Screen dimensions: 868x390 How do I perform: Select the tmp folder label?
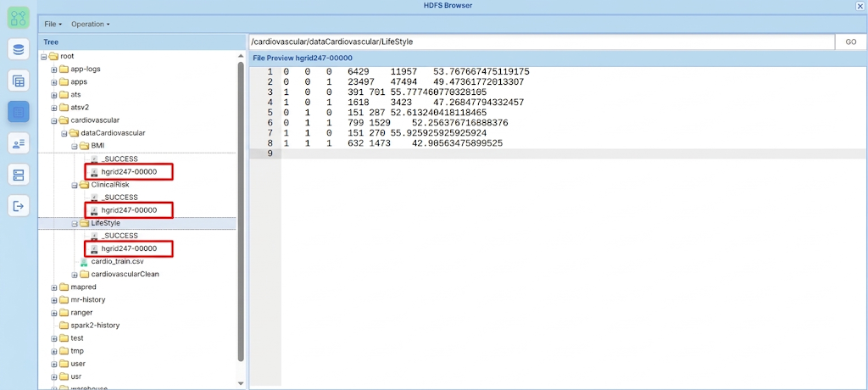pos(77,351)
